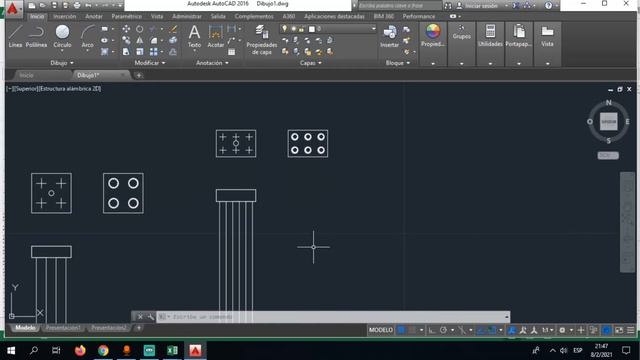Switch to the Anotar ribbon tab
640x360 pixels.
click(93, 16)
